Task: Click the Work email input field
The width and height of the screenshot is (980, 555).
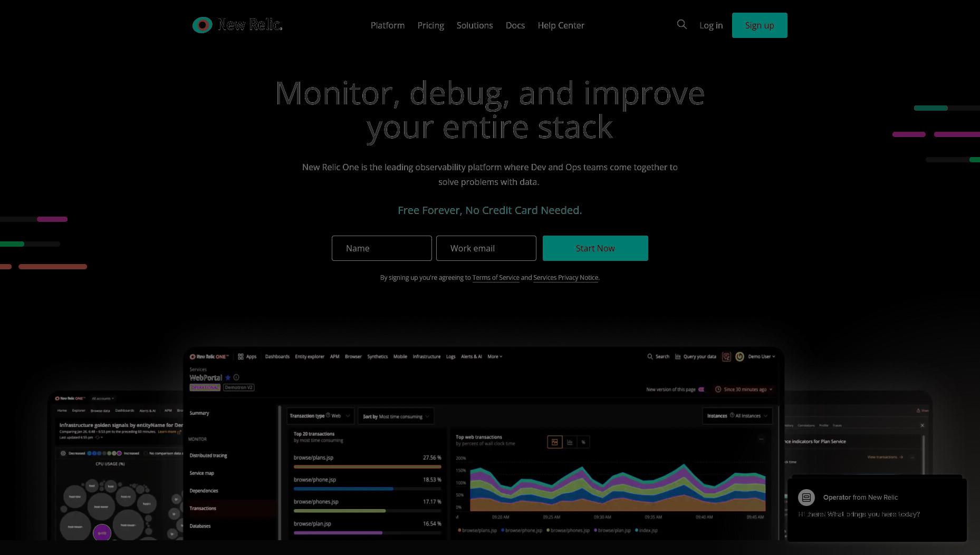Action: 486,248
